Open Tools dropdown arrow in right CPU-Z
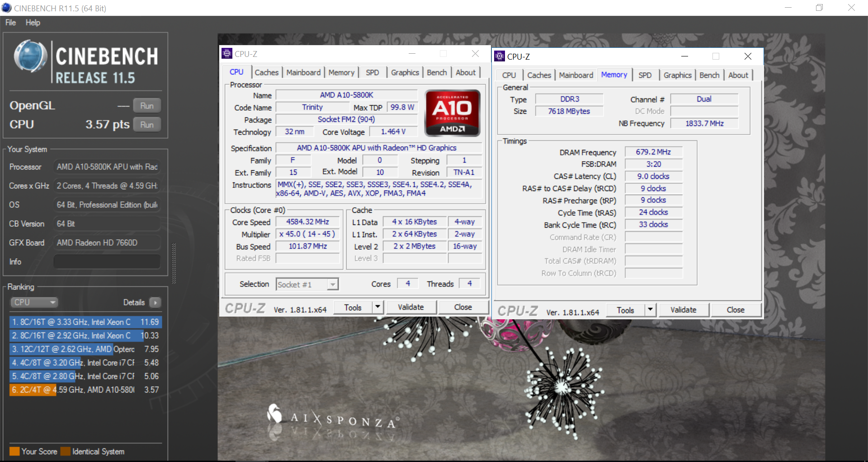The width and height of the screenshot is (868, 462). pyautogui.click(x=651, y=310)
